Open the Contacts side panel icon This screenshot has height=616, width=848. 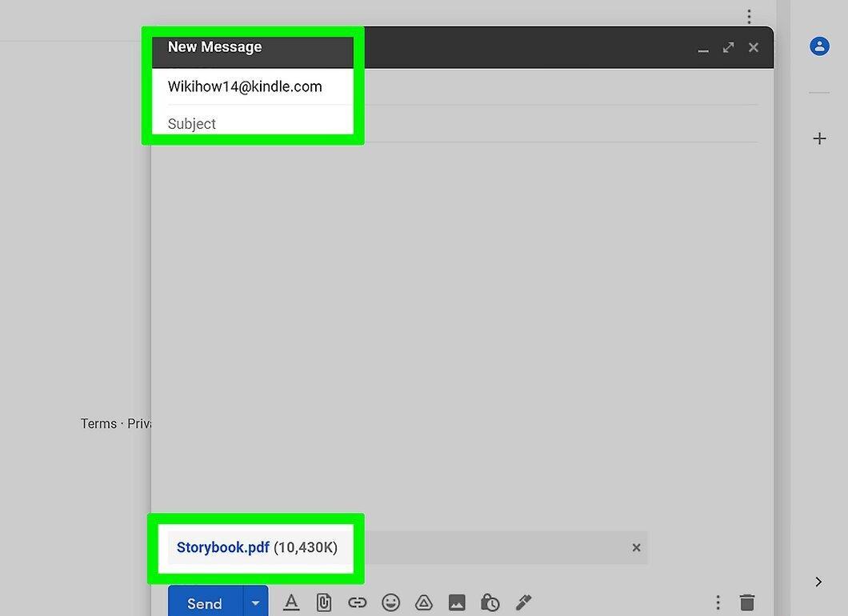[x=819, y=46]
